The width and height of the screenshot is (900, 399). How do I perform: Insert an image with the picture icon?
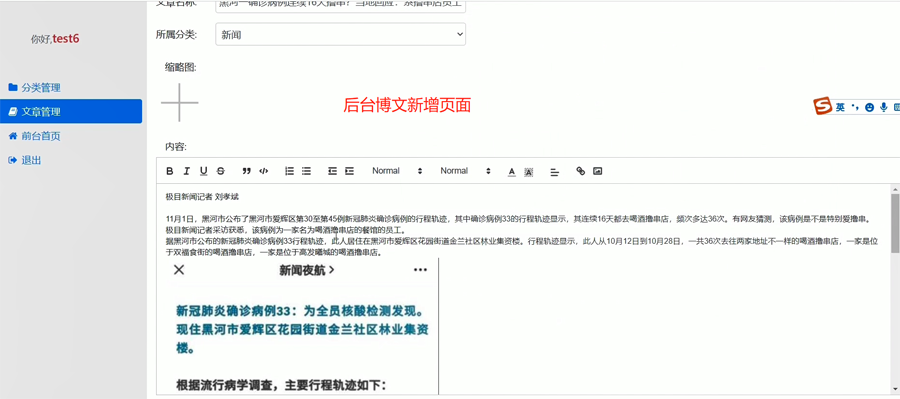click(598, 171)
